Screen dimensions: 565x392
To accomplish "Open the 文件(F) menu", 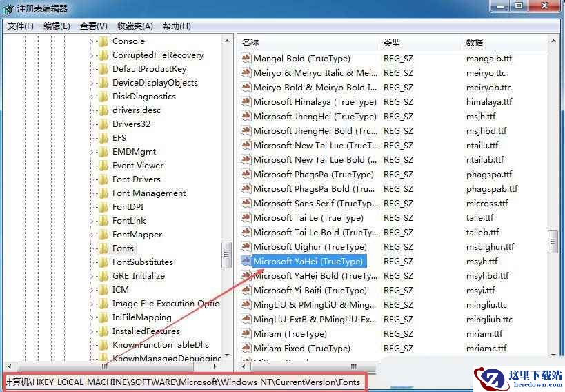I will tap(21, 26).
